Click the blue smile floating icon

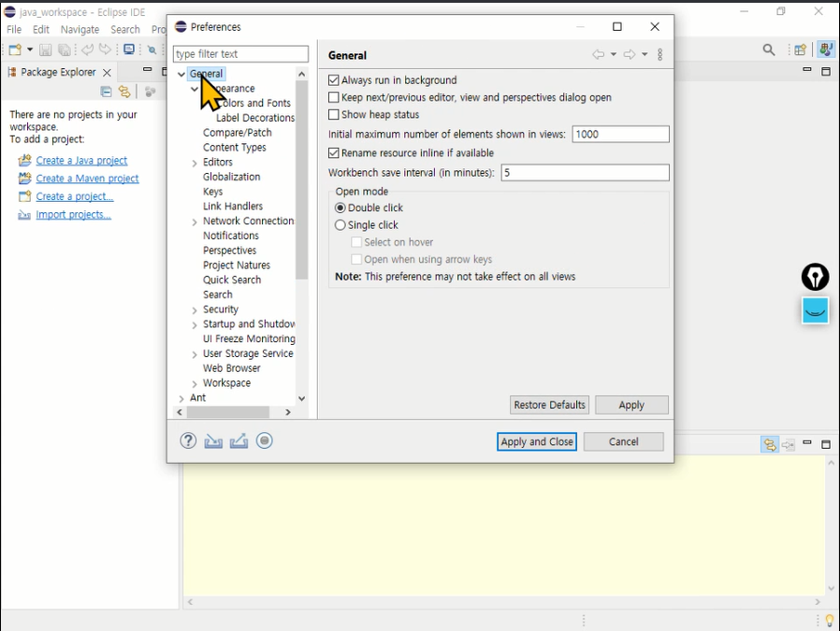point(816,310)
